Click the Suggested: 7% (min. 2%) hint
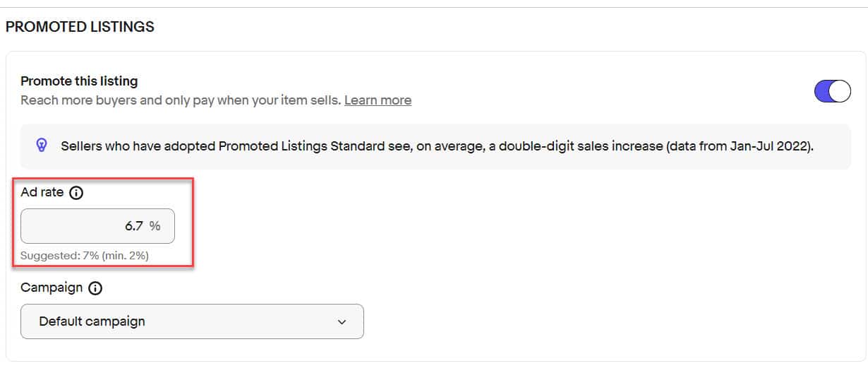Viewport: 868px width, 378px height. (85, 256)
